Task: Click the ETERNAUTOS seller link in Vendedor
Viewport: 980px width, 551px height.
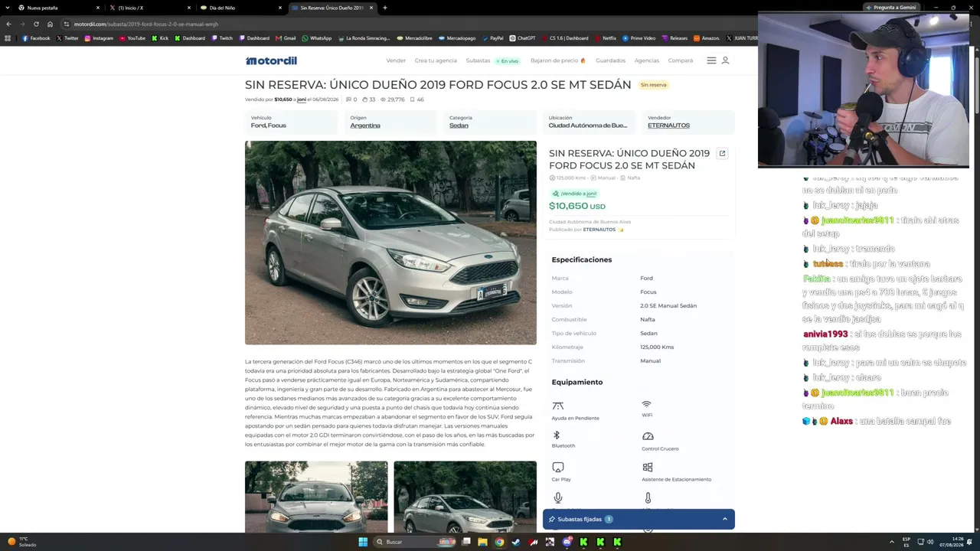Action: click(x=668, y=126)
